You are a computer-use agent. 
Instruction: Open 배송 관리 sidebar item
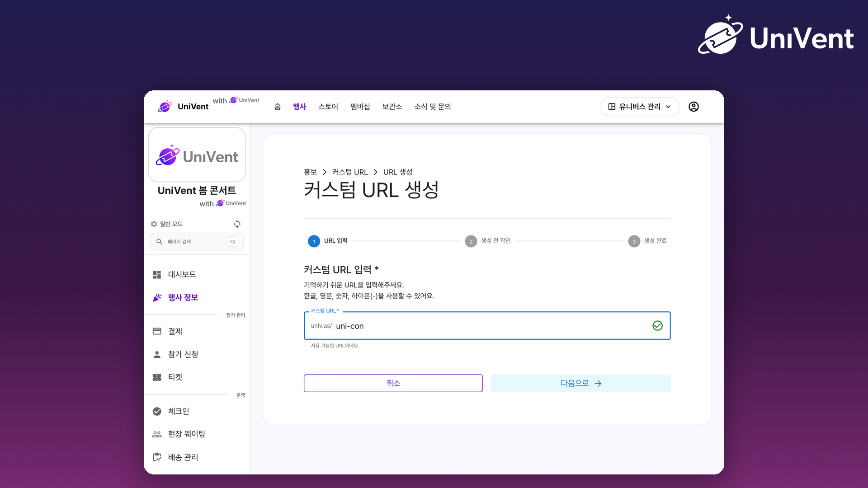point(197,457)
